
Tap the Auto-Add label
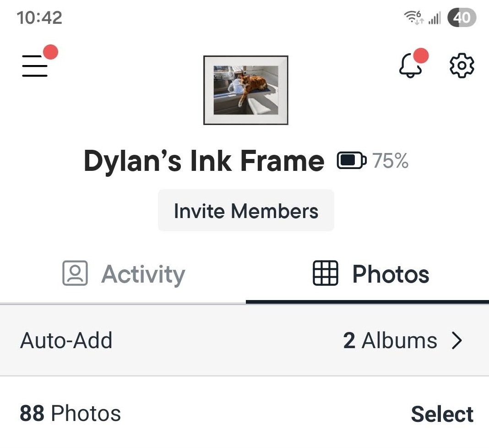(x=66, y=341)
